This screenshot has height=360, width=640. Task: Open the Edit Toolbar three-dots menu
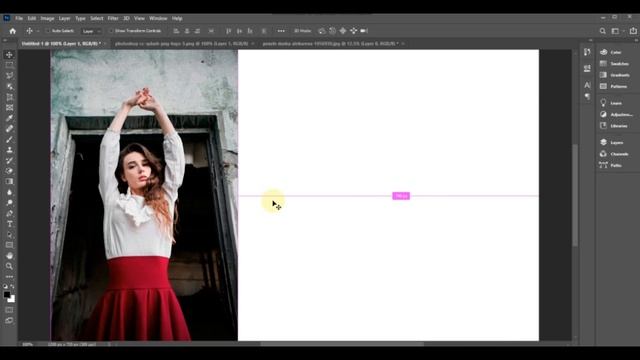pyautogui.click(x=9, y=277)
